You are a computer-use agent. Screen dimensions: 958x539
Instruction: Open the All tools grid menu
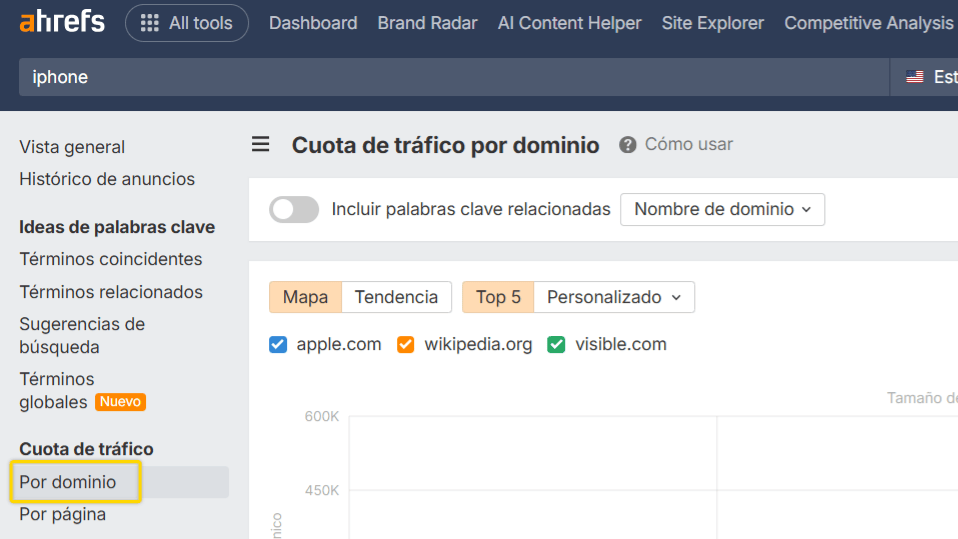click(187, 23)
